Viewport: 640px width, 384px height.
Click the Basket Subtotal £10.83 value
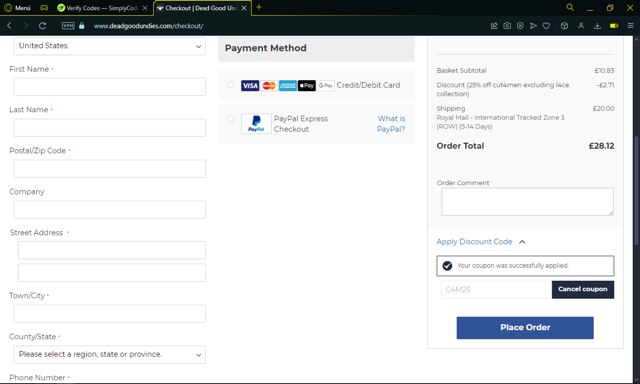coord(604,71)
